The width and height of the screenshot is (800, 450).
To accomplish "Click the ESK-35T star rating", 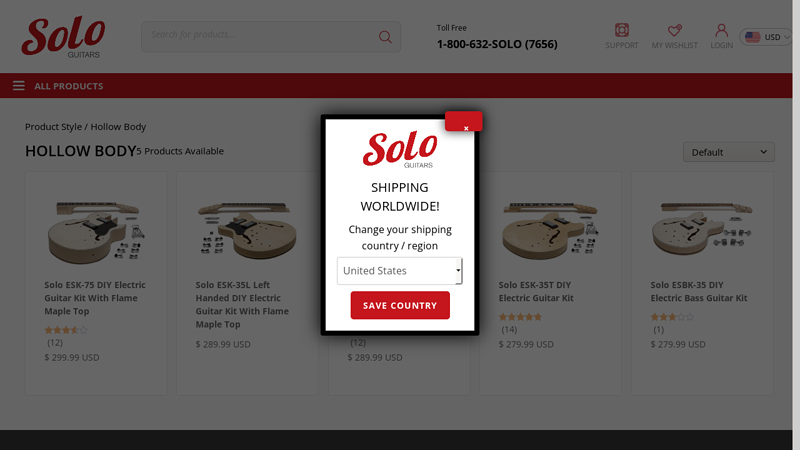I will point(520,317).
